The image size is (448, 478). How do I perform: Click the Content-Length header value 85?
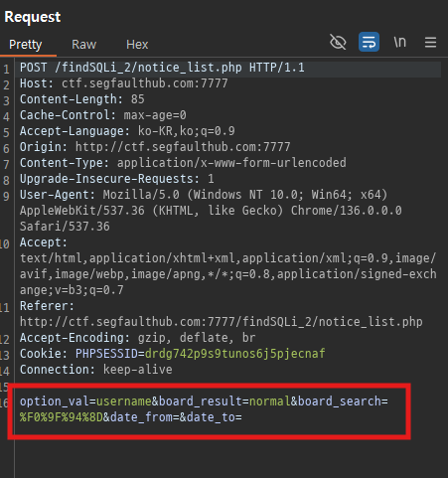point(137,99)
